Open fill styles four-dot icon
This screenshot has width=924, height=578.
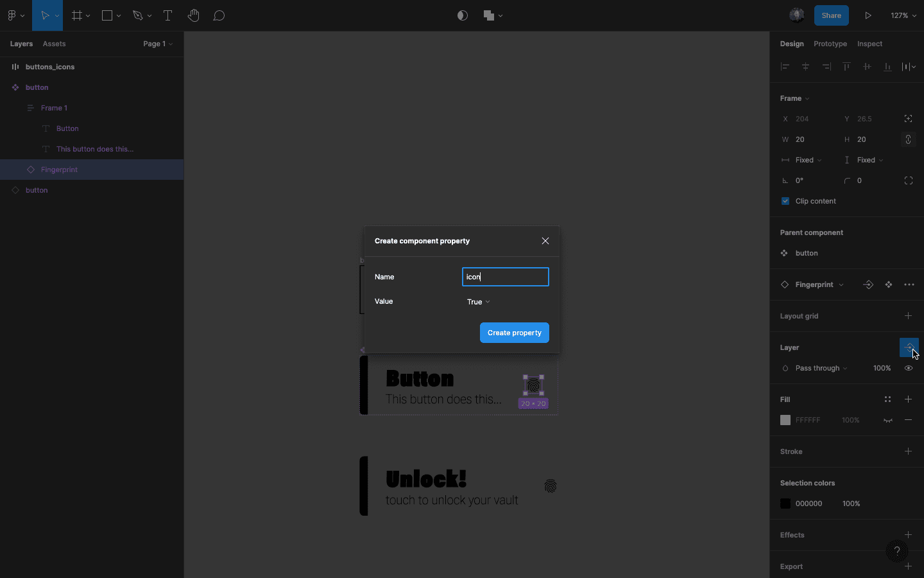pos(887,399)
